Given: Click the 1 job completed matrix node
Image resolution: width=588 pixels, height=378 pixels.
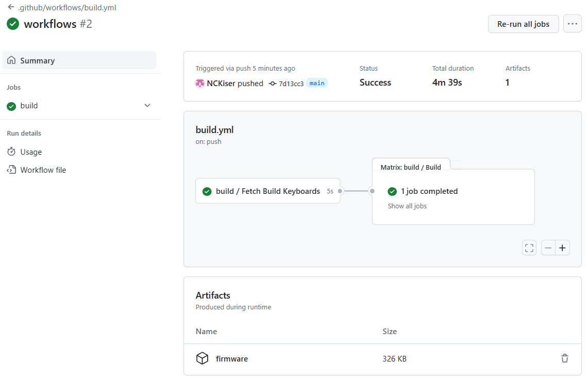Looking at the screenshot, I should click(429, 191).
